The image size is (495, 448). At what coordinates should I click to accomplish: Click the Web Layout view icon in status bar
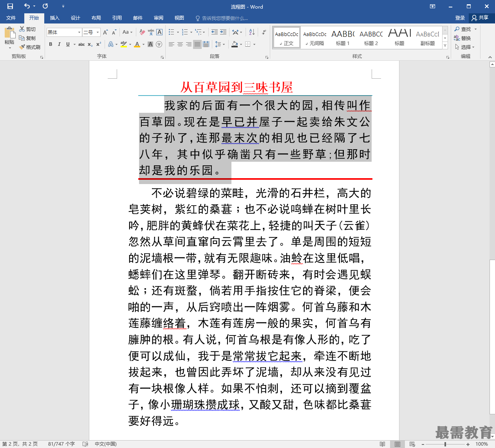pyautogui.click(x=412, y=444)
